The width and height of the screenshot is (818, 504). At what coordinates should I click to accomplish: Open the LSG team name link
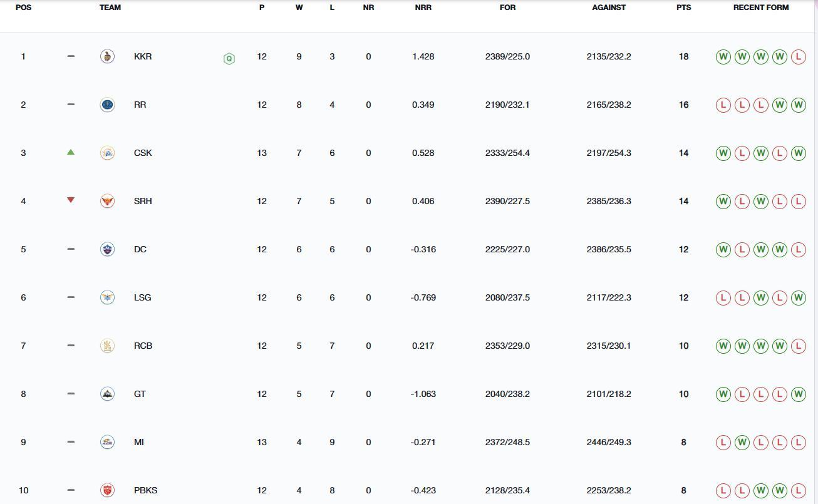pyautogui.click(x=142, y=297)
